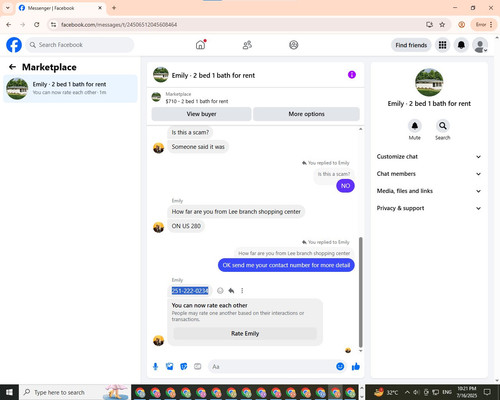500x400 pixels.
Task: Click the OK send me your contact number message
Action: (286, 265)
